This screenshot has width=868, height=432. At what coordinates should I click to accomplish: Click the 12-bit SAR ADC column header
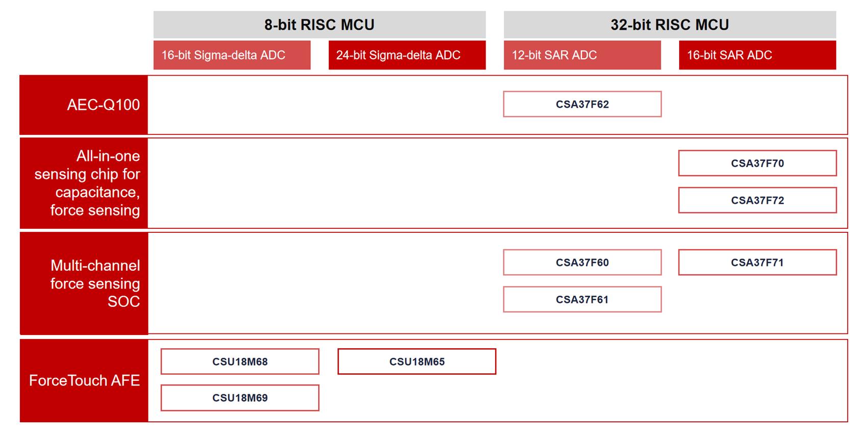point(582,55)
